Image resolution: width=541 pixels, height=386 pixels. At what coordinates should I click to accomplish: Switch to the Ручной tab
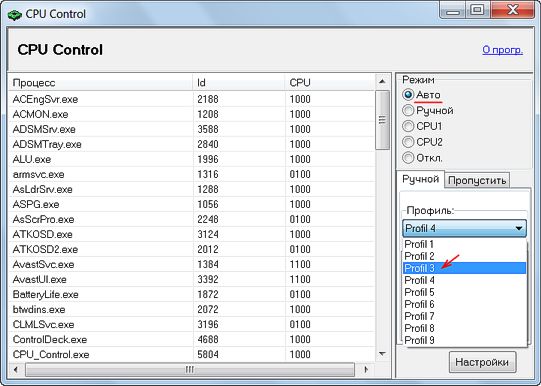point(421,179)
